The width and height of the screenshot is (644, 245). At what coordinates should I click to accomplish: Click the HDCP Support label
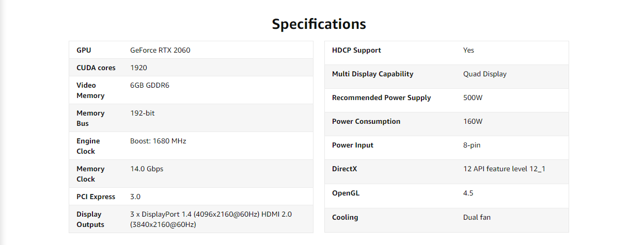[356, 50]
